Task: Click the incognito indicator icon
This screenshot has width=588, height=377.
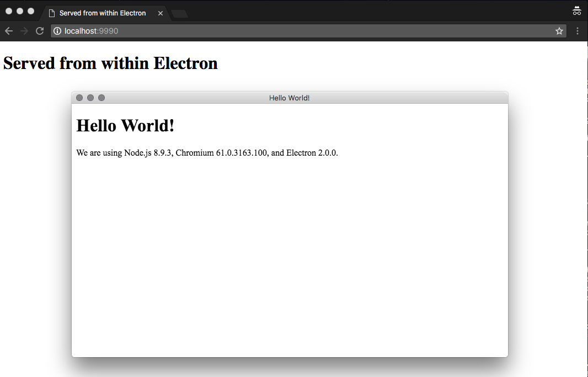Action: coord(577,10)
